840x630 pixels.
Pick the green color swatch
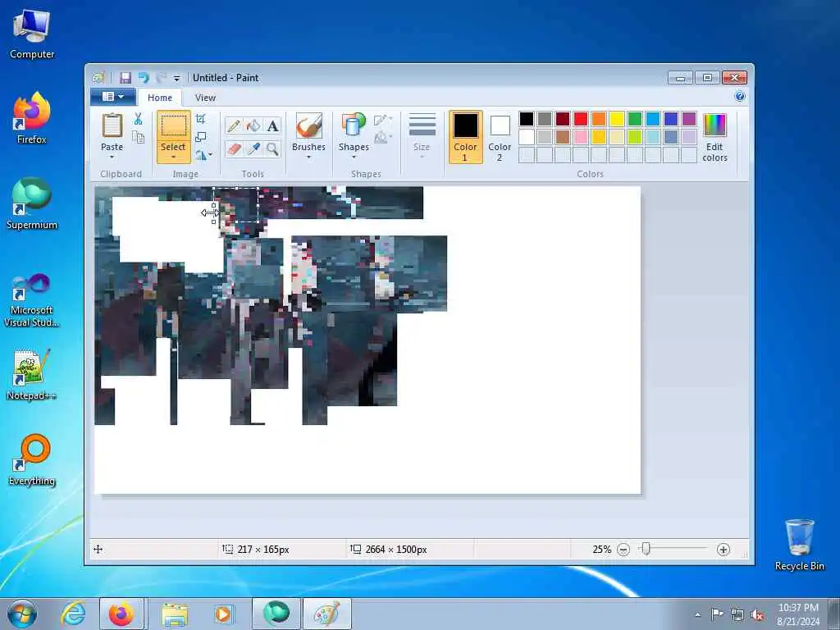(x=635, y=119)
